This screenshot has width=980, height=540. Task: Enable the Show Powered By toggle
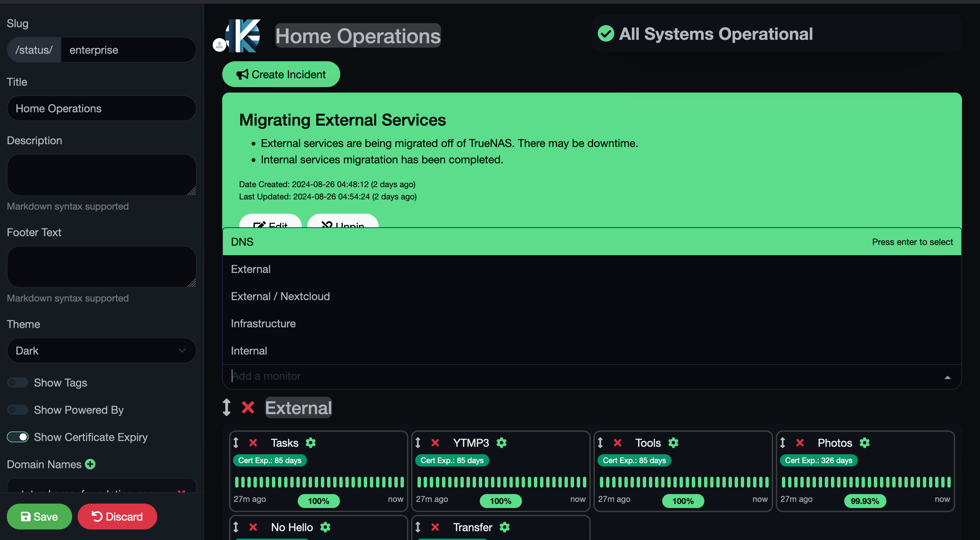pyautogui.click(x=18, y=410)
